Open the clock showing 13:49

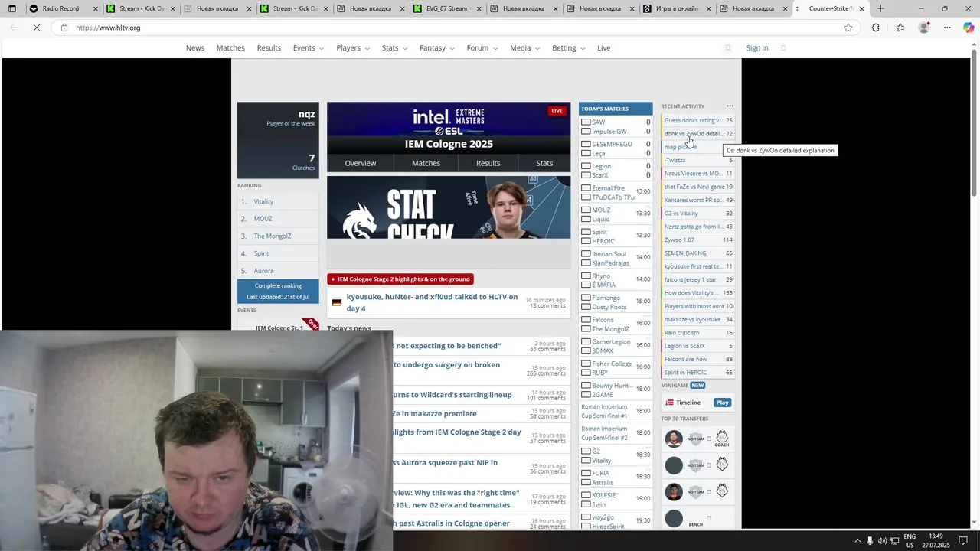(x=936, y=541)
